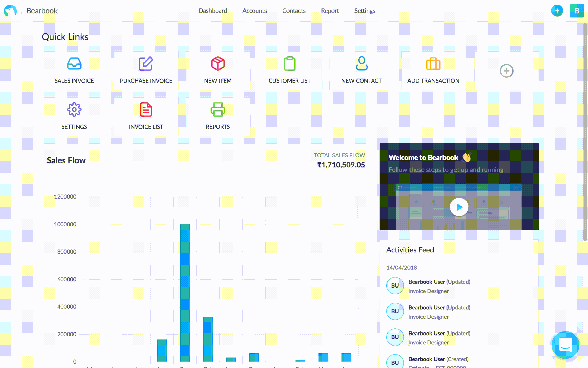Viewport: 588px width, 368px height.
Task: Open the Sales Invoice inbox icon
Action: 74,63
